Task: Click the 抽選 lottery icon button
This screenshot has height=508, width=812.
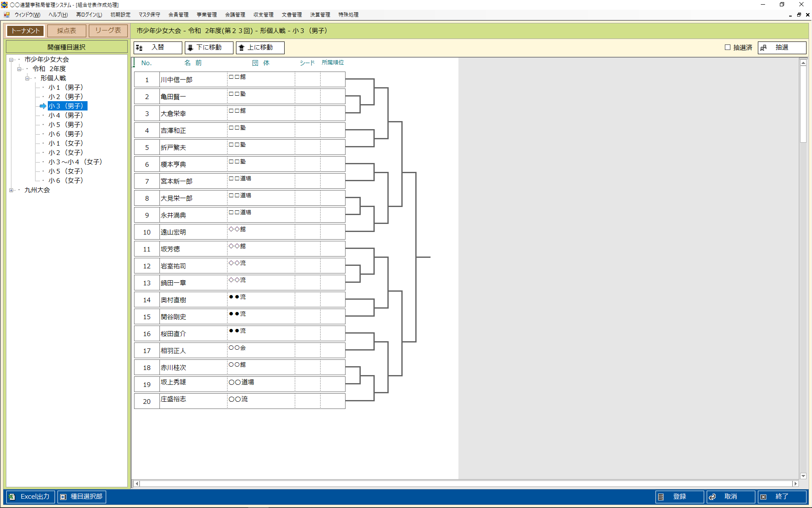Action: coord(763,48)
